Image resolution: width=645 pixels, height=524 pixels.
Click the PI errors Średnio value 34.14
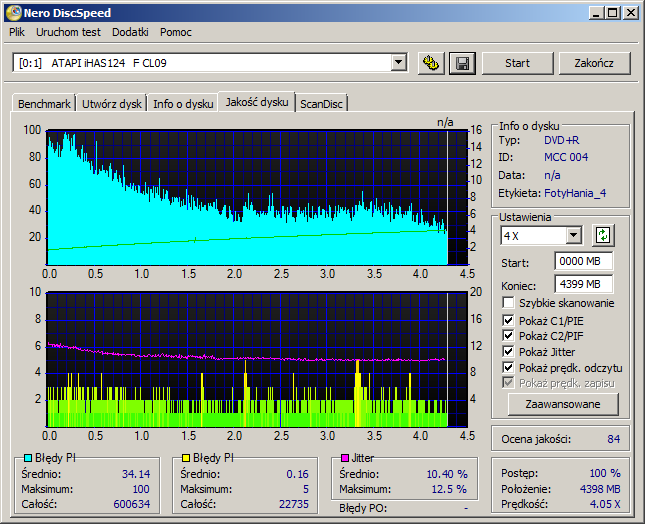click(x=136, y=474)
